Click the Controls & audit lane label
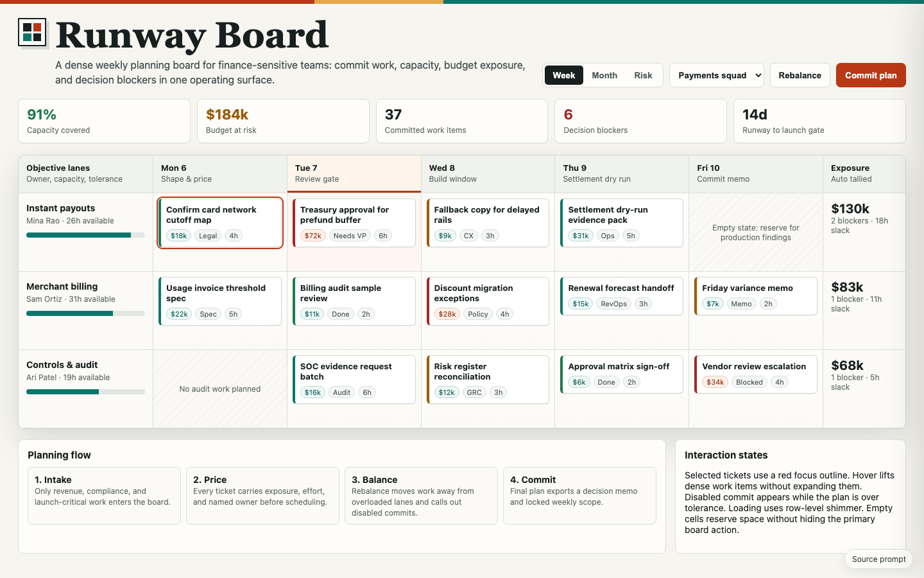 [x=62, y=365]
